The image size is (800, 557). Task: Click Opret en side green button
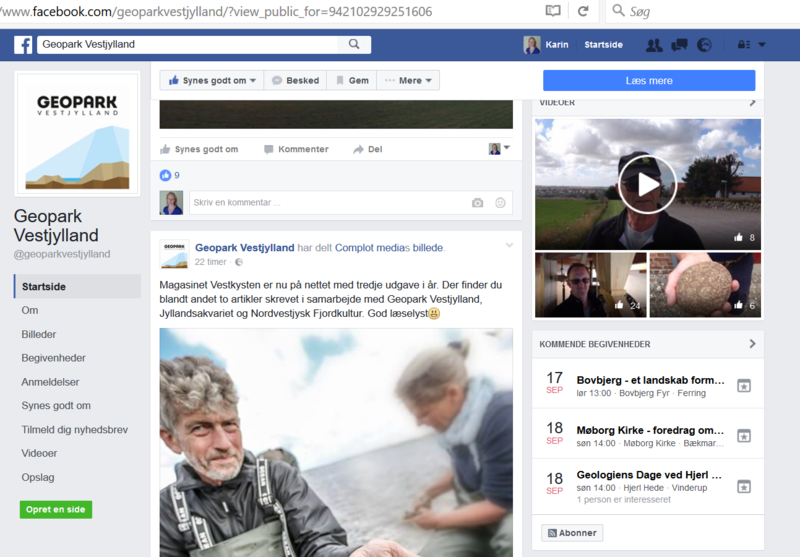tap(56, 510)
